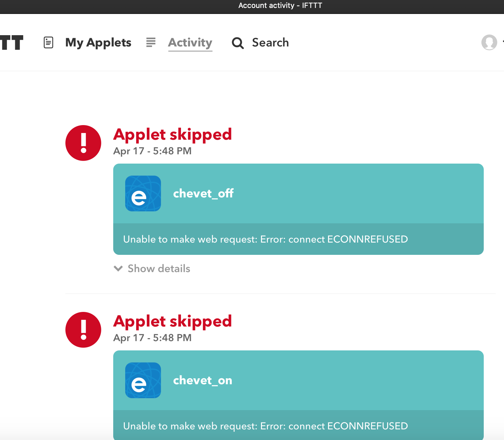Select the second Applet skipped heading
Viewport: 504px width, 440px height.
point(172,322)
